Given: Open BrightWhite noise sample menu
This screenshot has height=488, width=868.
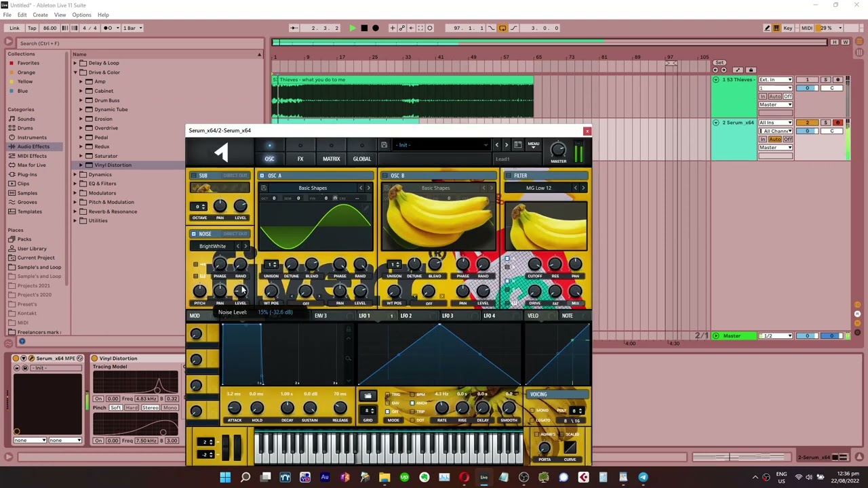Looking at the screenshot, I should pyautogui.click(x=212, y=246).
